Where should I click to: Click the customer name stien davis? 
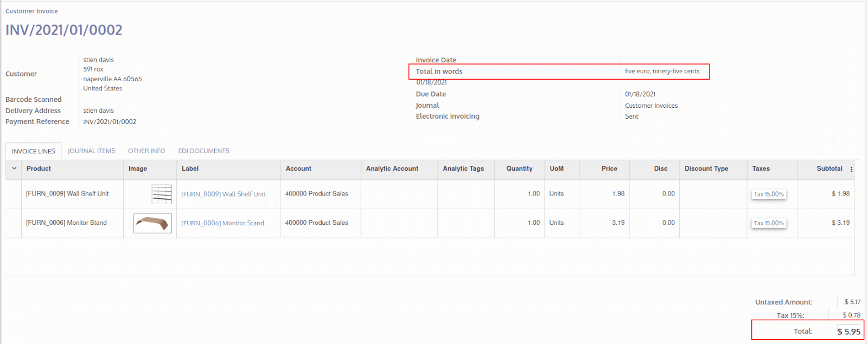(98, 60)
